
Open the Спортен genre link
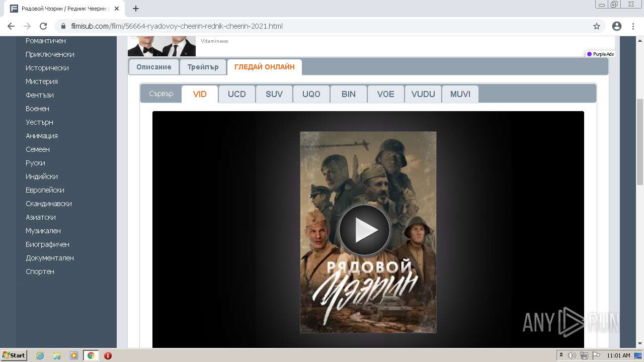[x=40, y=271]
